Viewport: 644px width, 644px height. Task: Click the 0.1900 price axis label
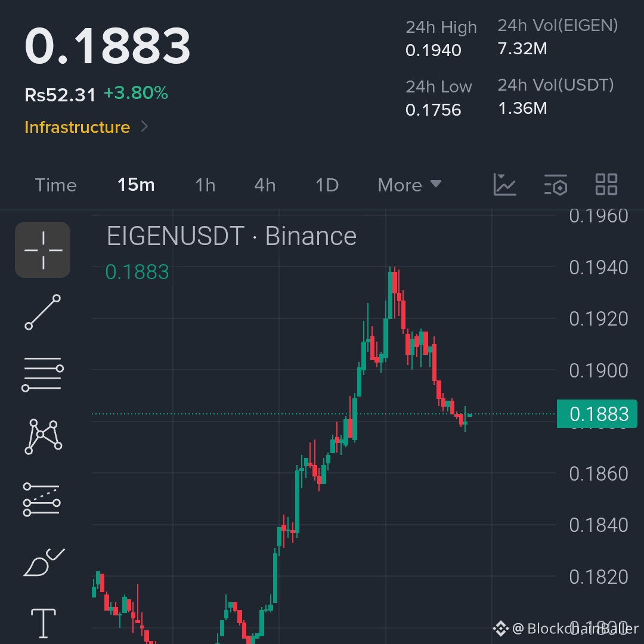599,371
